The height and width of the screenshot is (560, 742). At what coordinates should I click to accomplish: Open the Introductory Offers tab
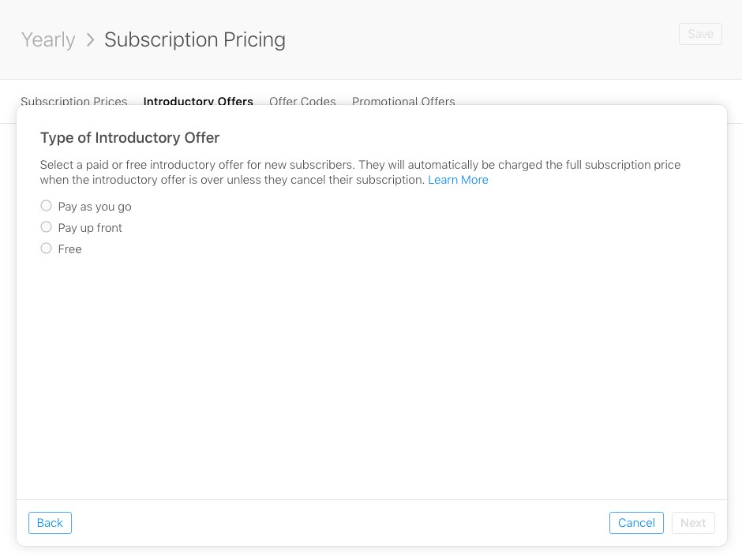[x=198, y=102]
